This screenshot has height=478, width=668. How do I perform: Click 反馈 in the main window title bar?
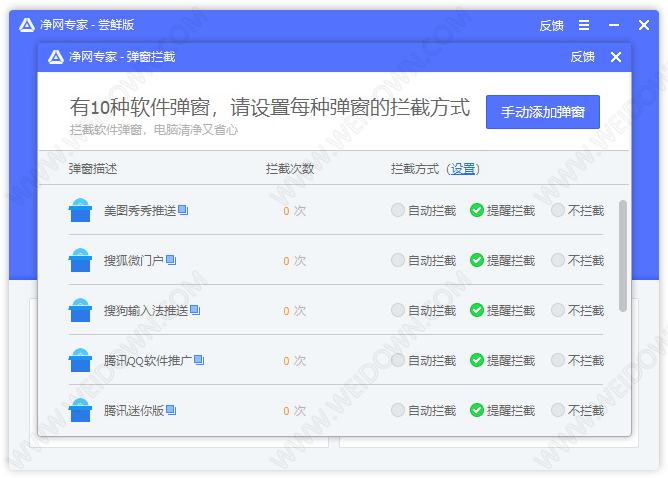pyautogui.click(x=551, y=26)
